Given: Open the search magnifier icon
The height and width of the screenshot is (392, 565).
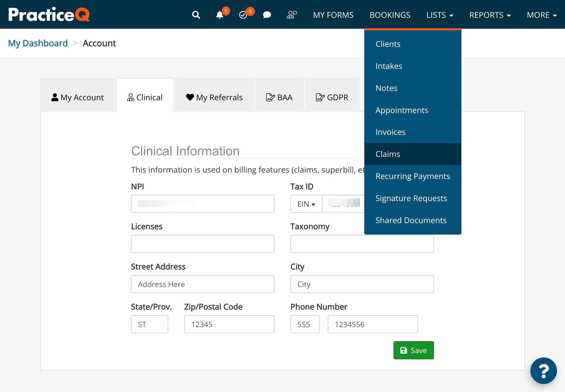Looking at the screenshot, I should point(196,15).
